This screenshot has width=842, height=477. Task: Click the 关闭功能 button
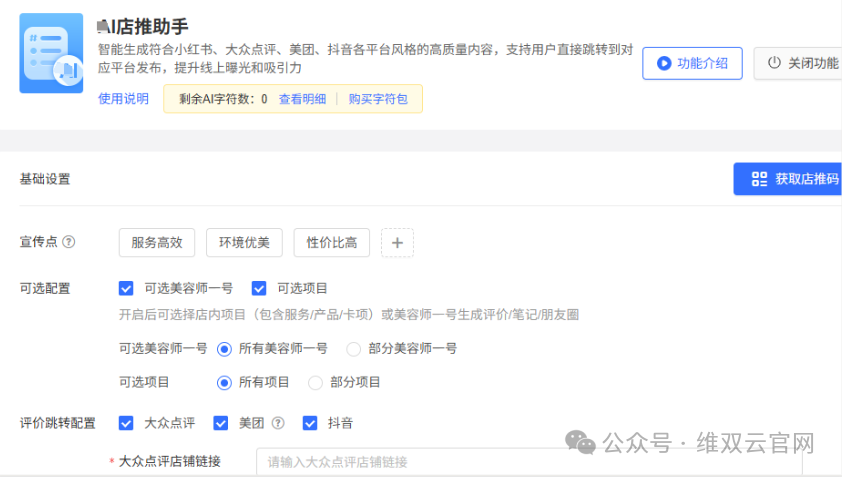pyautogui.click(x=798, y=63)
